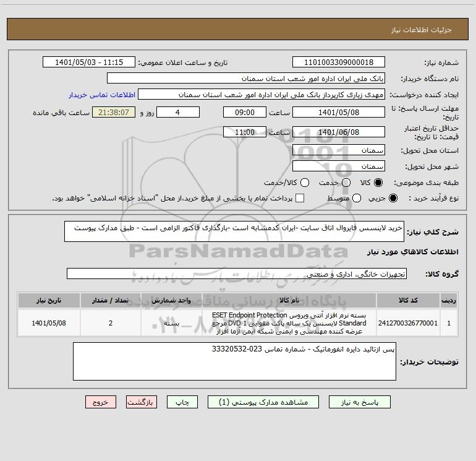Select the کالا radio button

point(378,183)
